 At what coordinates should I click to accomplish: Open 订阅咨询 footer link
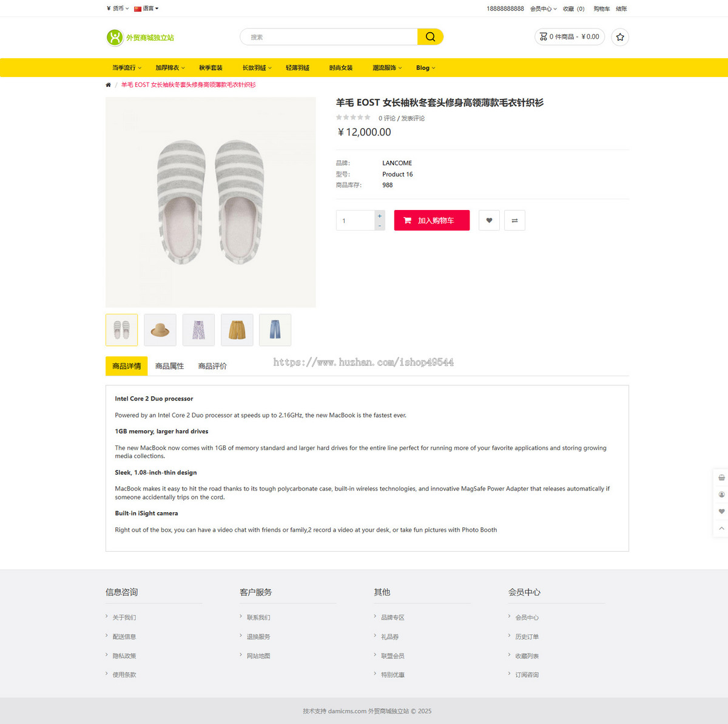(527, 675)
